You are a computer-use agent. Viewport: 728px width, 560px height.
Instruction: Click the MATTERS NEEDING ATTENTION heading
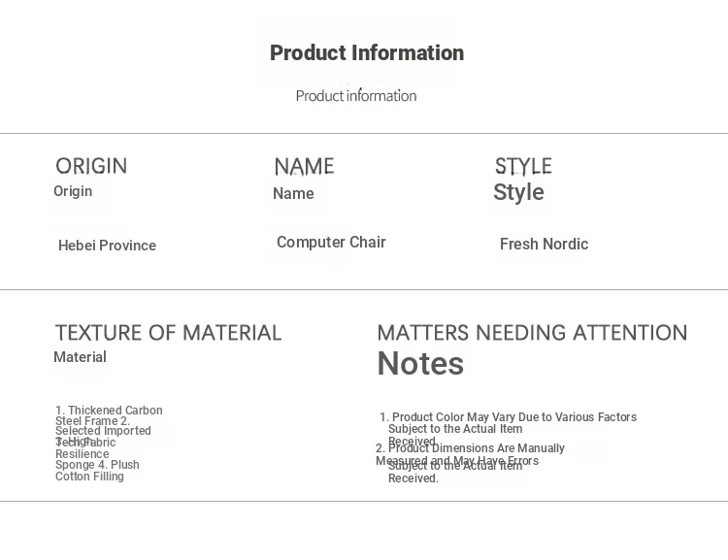click(x=532, y=333)
